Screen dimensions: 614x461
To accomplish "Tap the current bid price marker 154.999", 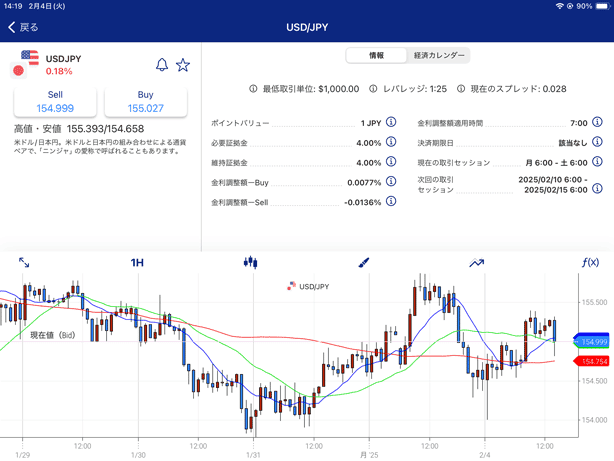I will (593, 342).
